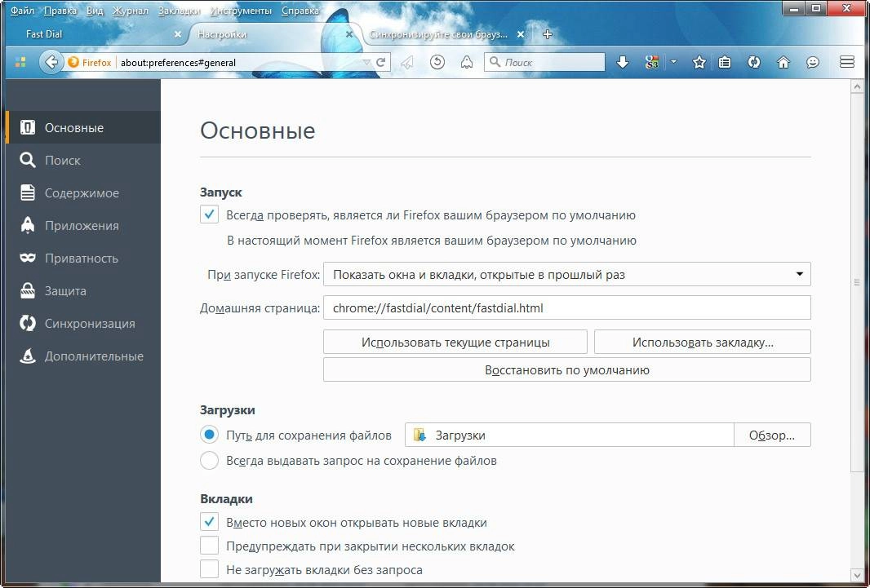The width and height of the screenshot is (870, 588).
Task: Click the vertical scrollbar thumb
Action: [x=857, y=283]
